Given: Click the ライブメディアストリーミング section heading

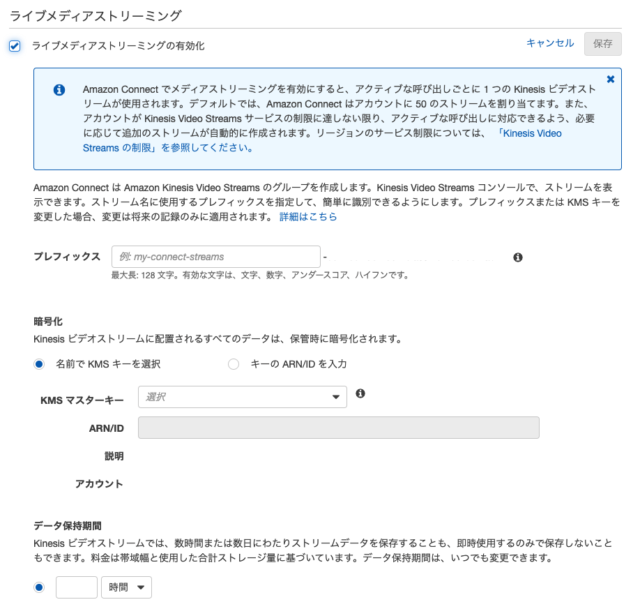Looking at the screenshot, I should click(95, 16).
